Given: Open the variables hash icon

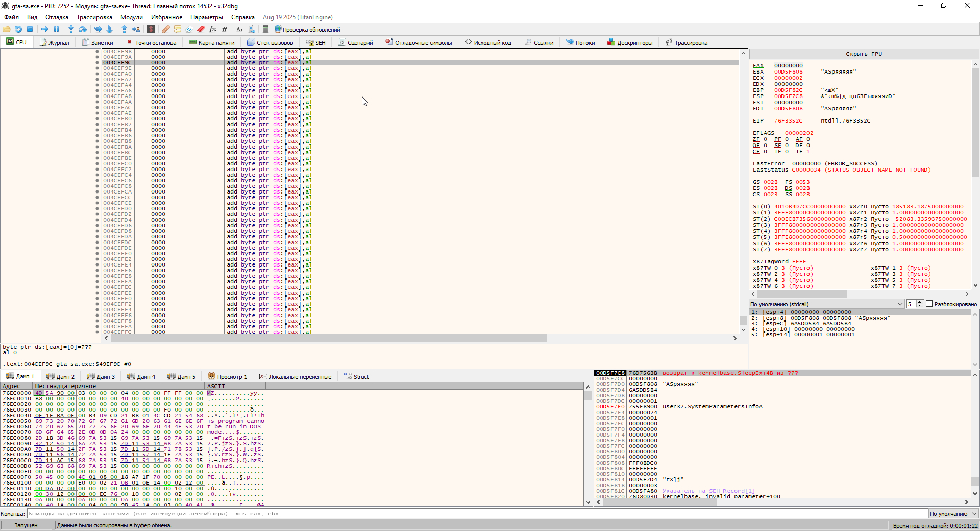Looking at the screenshot, I should [x=225, y=29].
